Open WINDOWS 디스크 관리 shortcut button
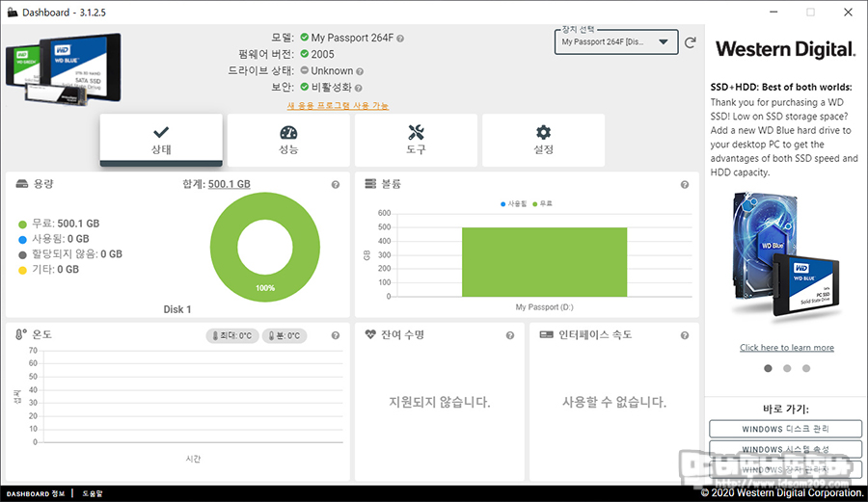The width and height of the screenshot is (868, 502). coord(785,429)
